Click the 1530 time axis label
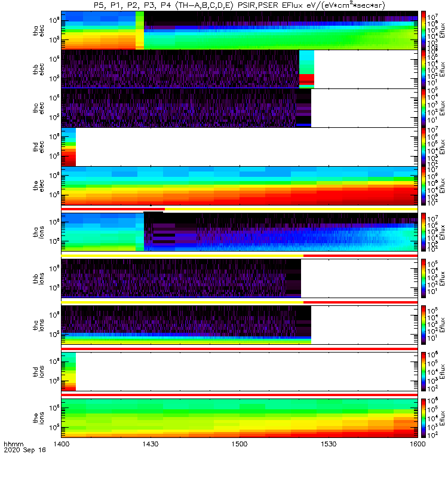448x478 pixels. [x=329, y=444]
